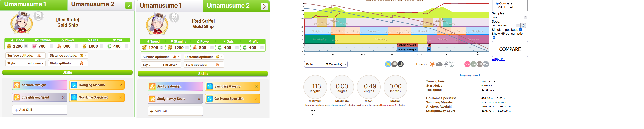Select the Compare radio button
644x129 pixels.
point(497,3)
